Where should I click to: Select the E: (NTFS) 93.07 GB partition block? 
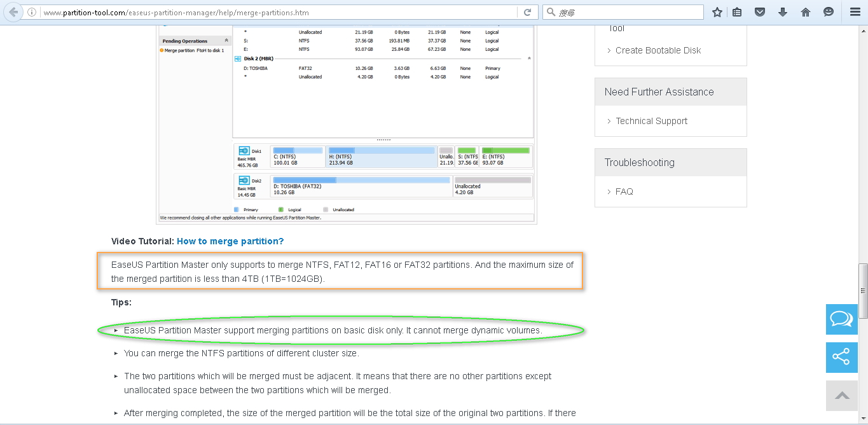click(x=506, y=157)
